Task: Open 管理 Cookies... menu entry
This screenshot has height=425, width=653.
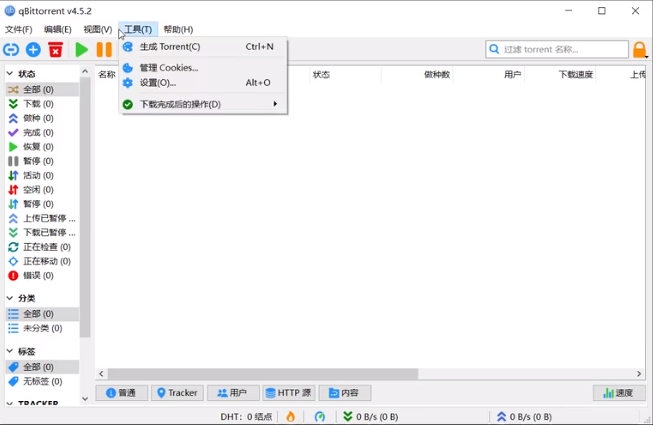Action: (203, 67)
